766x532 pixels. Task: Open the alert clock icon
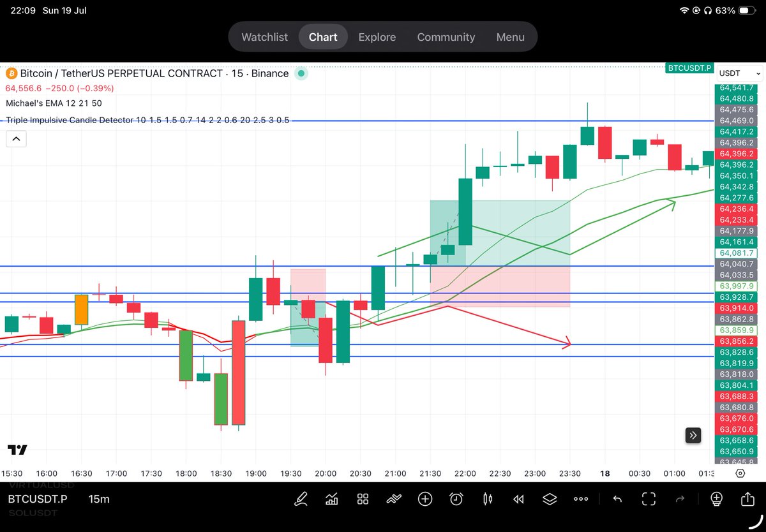click(456, 499)
